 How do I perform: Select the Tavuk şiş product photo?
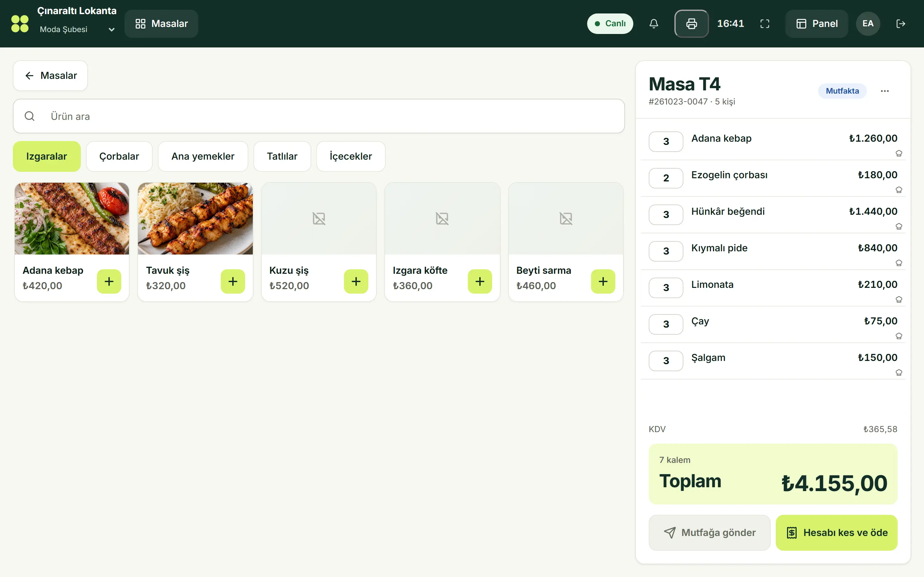[x=195, y=218]
